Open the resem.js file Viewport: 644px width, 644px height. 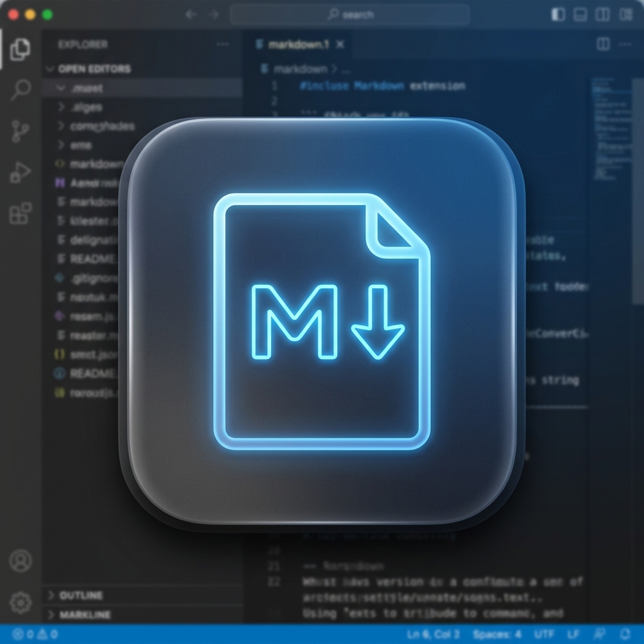pos(86,316)
